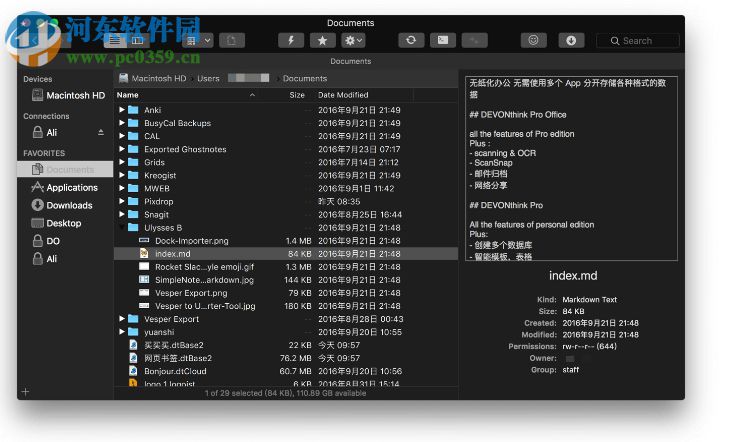Click Users in the path bar
The image size is (737, 442).
tap(208, 79)
